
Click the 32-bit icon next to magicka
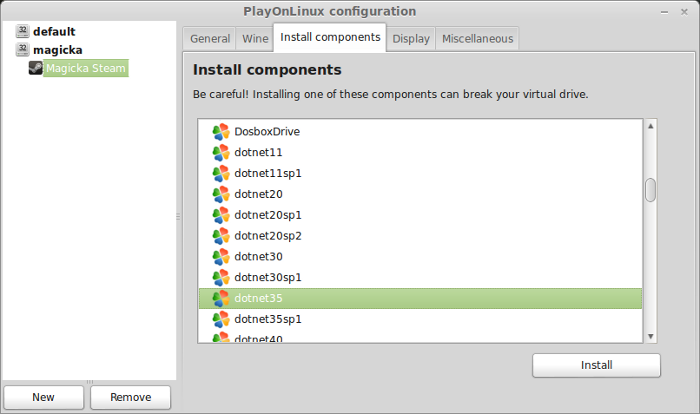coord(22,49)
